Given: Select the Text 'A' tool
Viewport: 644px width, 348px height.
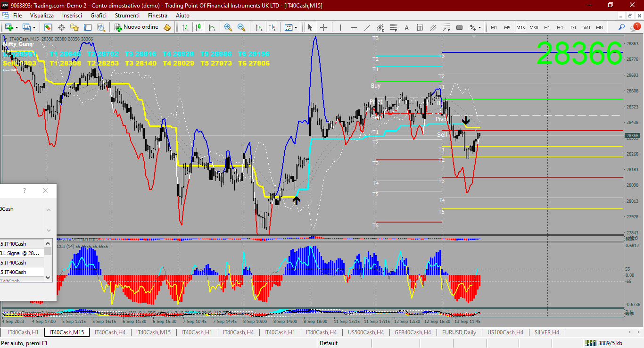Looking at the screenshot, I should [406, 27].
